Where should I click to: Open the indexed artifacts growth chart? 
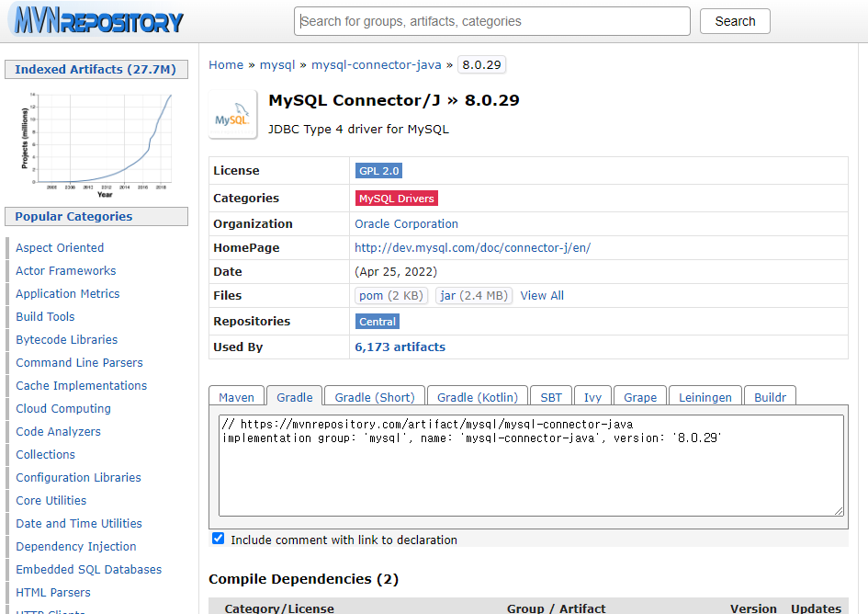pyautogui.click(x=96, y=144)
